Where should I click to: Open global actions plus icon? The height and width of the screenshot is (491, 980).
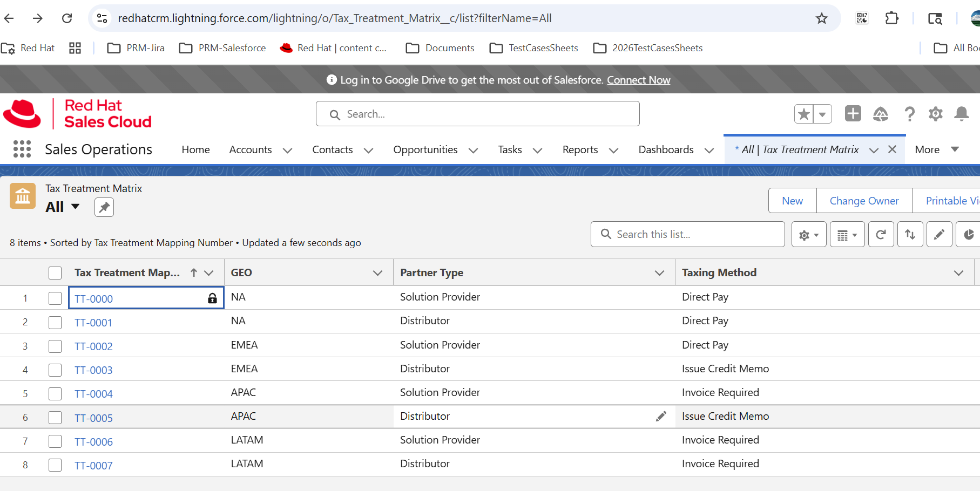pyautogui.click(x=853, y=113)
